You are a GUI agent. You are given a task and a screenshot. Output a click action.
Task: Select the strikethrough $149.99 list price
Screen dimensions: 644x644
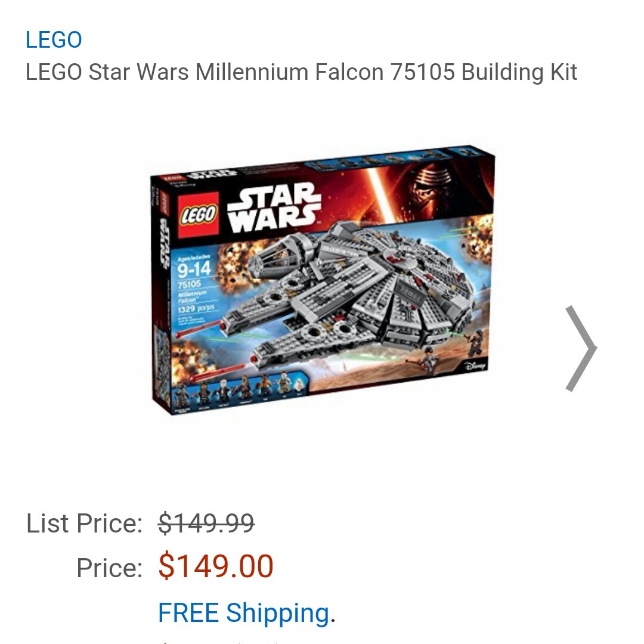pos(206,524)
